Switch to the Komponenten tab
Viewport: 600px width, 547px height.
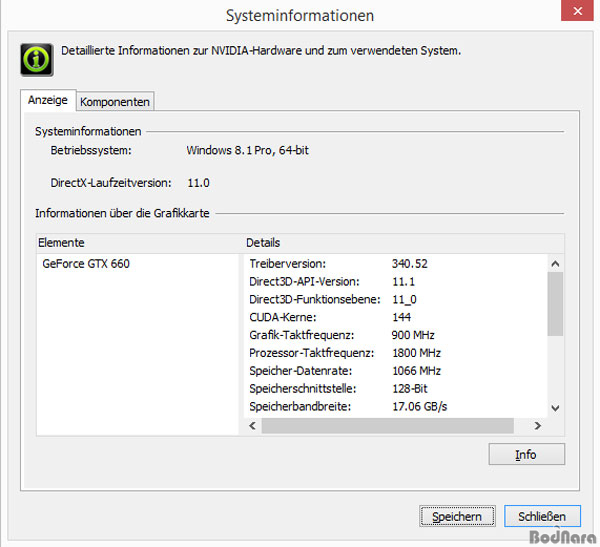(x=115, y=102)
